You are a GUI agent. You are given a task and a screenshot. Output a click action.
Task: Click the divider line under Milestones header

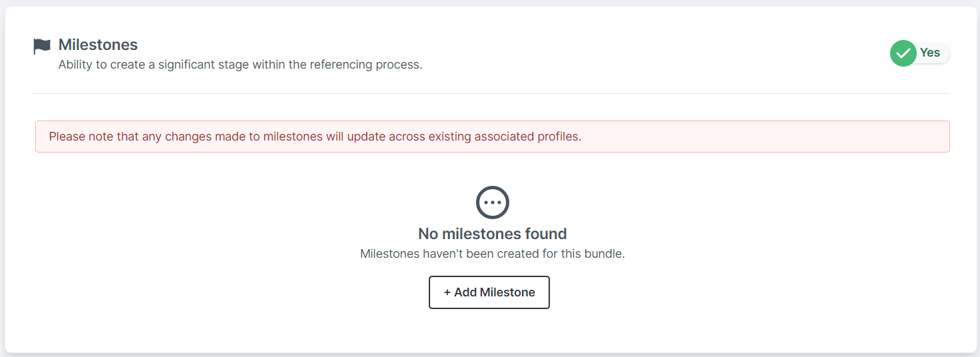(x=491, y=93)
